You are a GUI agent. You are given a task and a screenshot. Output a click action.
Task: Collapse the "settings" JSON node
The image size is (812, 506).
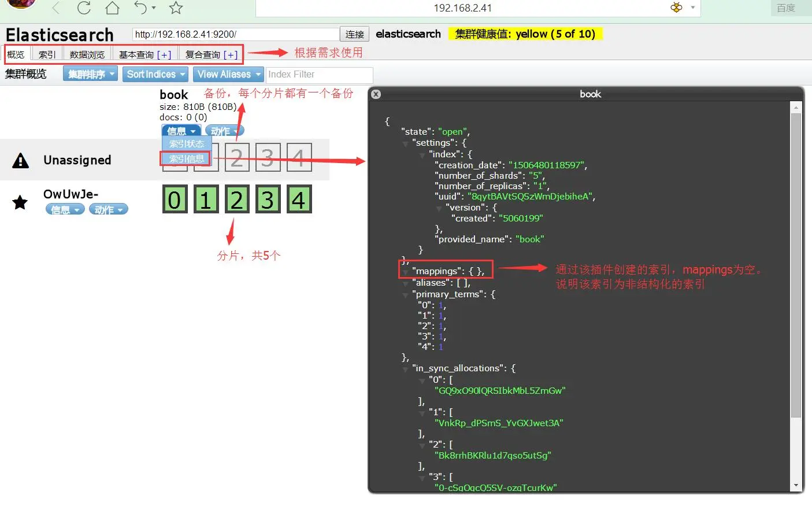click(405, 144)
